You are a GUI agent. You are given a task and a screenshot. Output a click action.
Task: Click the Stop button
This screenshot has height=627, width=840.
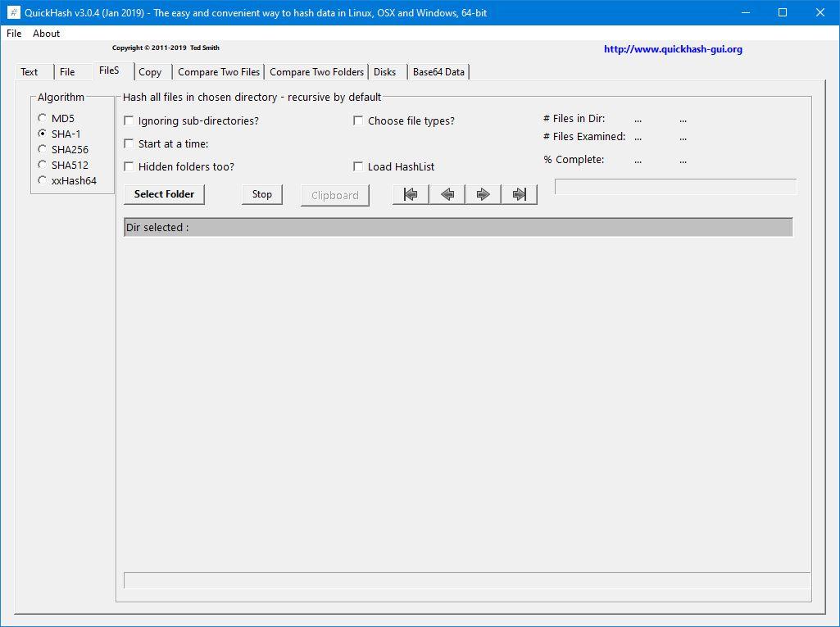[262, 194]
